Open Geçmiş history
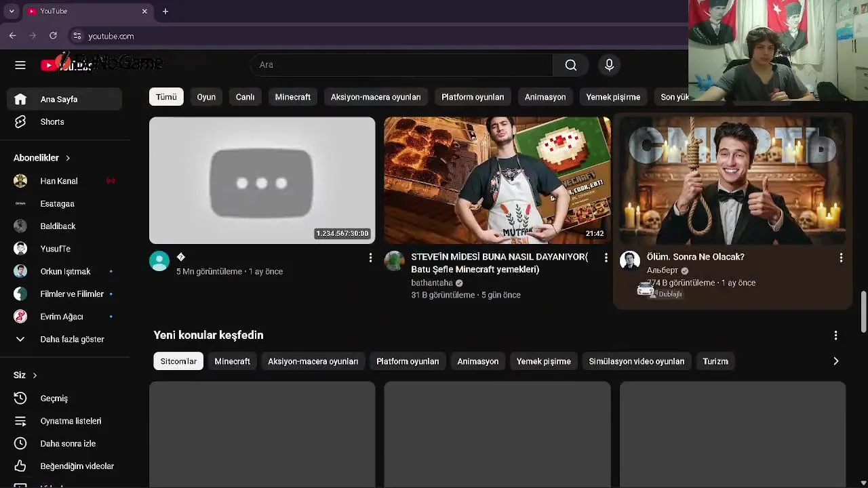The image size is (868, 488). (x=64, y=399)
